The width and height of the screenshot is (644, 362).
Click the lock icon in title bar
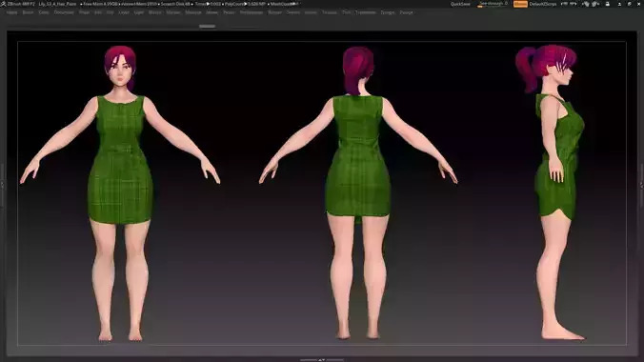pos(608,4)
